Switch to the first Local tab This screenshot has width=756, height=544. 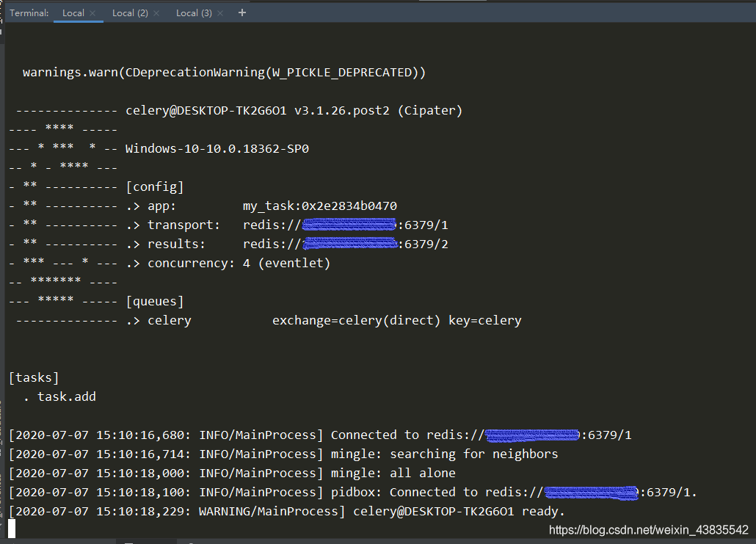coord(73,13)
